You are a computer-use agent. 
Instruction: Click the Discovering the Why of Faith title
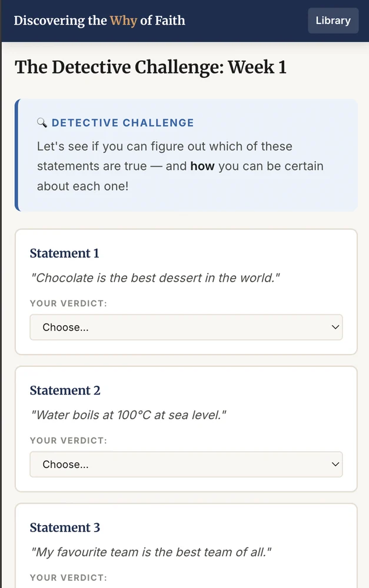coord(99,20)
